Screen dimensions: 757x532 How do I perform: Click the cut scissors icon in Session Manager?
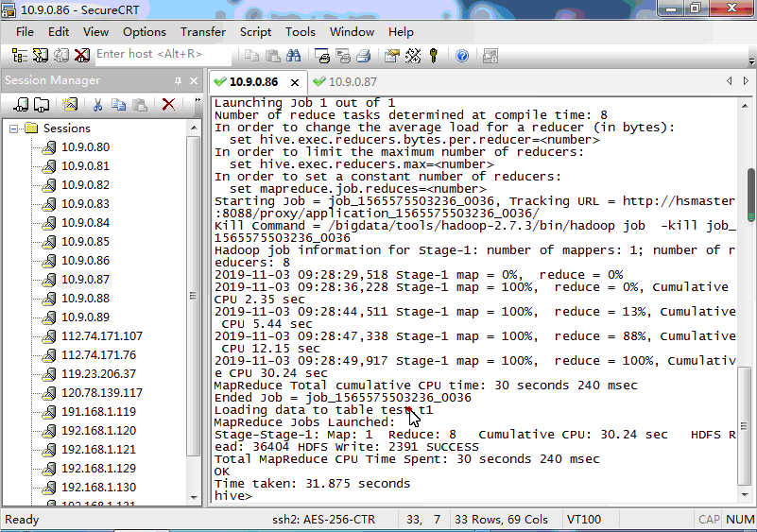tap(96, 105)
